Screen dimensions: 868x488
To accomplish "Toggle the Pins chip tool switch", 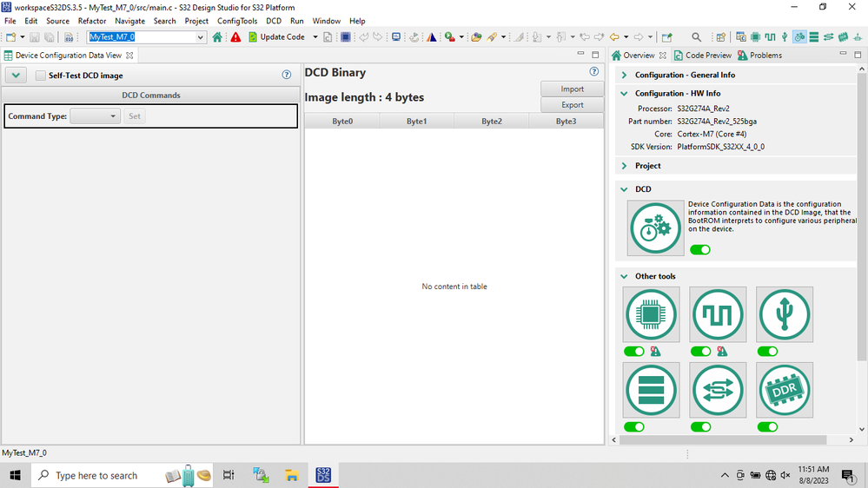I will point(633,352).
